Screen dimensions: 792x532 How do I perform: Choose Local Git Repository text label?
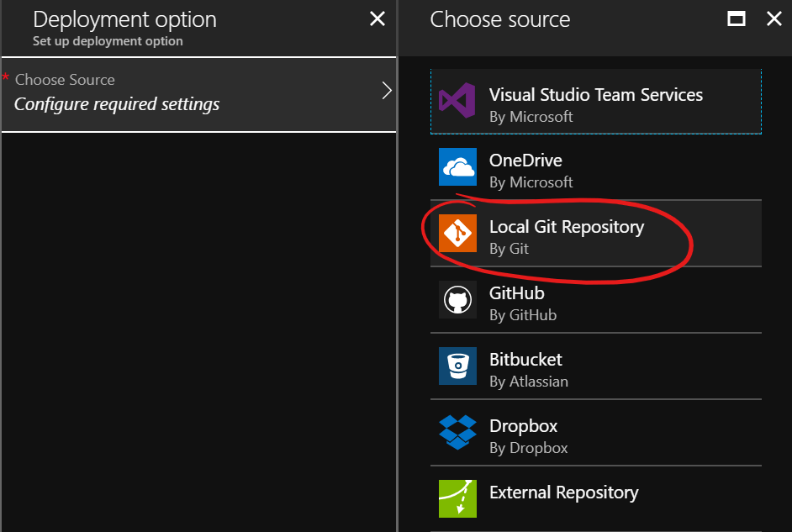(566, 227)
